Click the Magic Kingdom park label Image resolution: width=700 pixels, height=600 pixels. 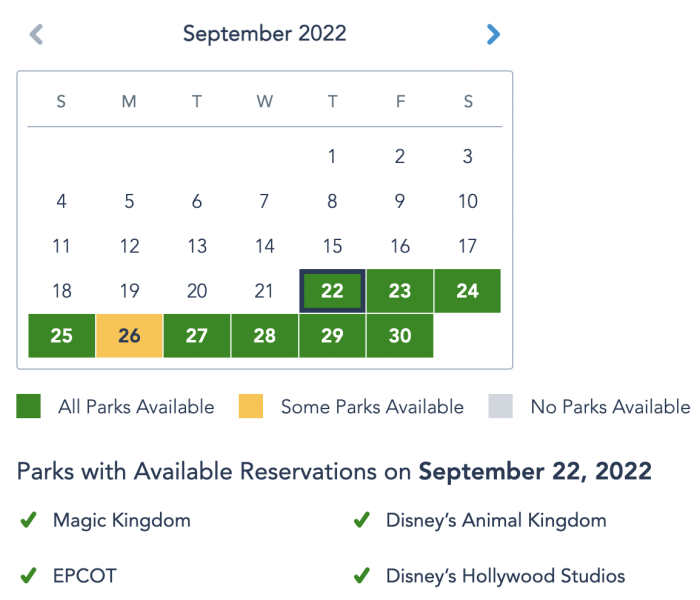tap(121, 520)
